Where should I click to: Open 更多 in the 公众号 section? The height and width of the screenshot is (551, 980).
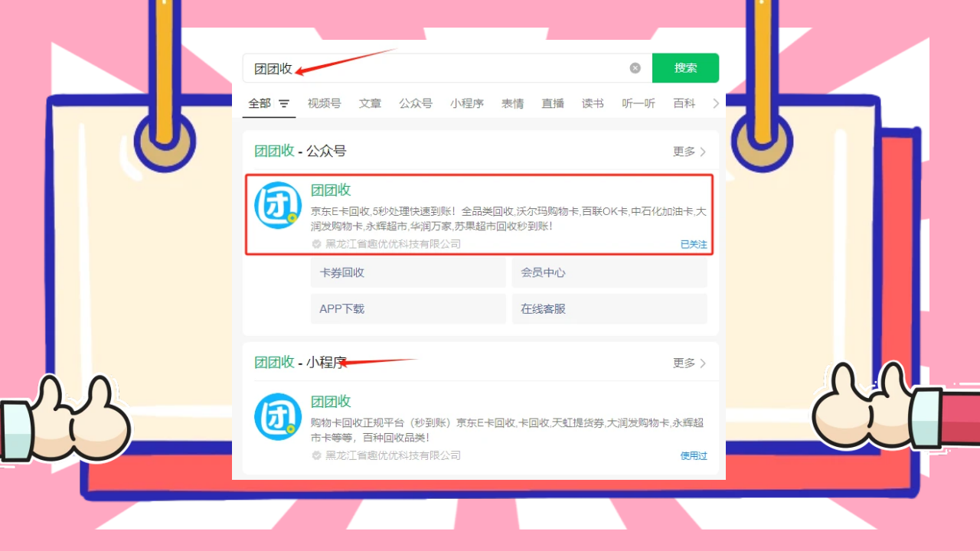point(690,152)
